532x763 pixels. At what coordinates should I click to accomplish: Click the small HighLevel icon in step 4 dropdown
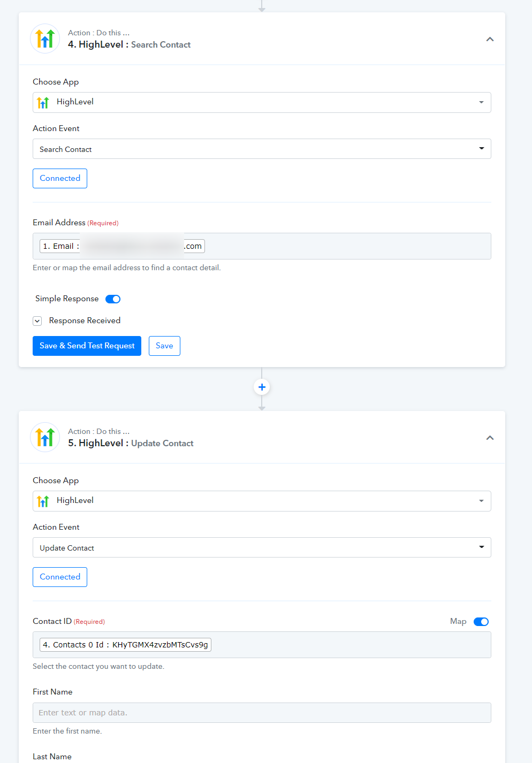[x=43, y=102]
